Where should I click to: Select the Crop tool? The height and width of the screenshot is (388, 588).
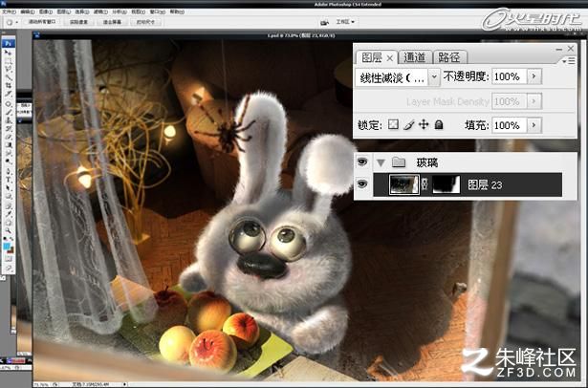(x=8, y=85)
